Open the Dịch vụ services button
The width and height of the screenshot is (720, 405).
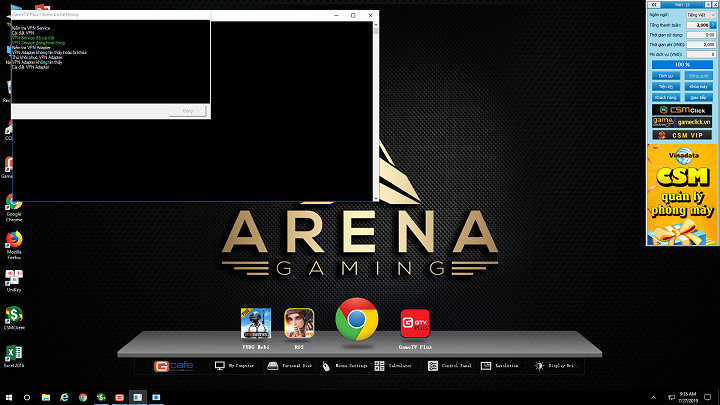pos(666,76)
